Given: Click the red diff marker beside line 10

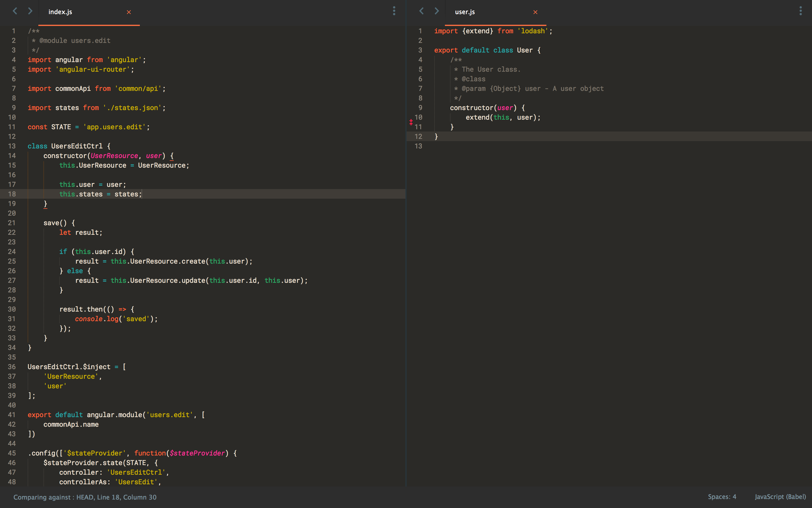Looking at the screenshot, I should click(x=411, y=122).
